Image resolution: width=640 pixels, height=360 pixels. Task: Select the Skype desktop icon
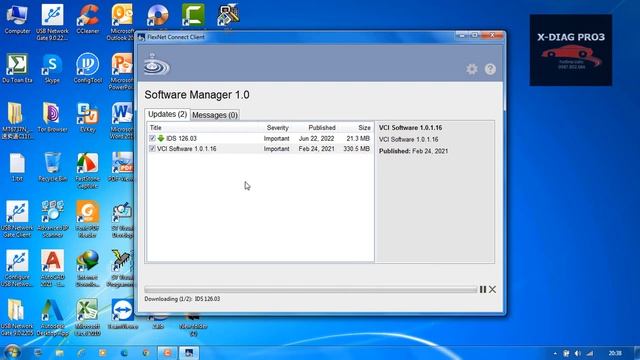[52, 69]
